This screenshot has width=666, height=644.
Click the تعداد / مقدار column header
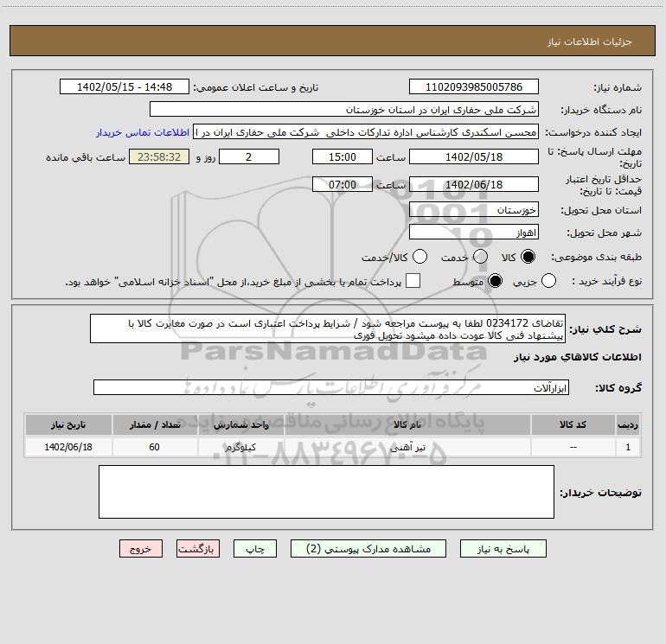(155, 424)
